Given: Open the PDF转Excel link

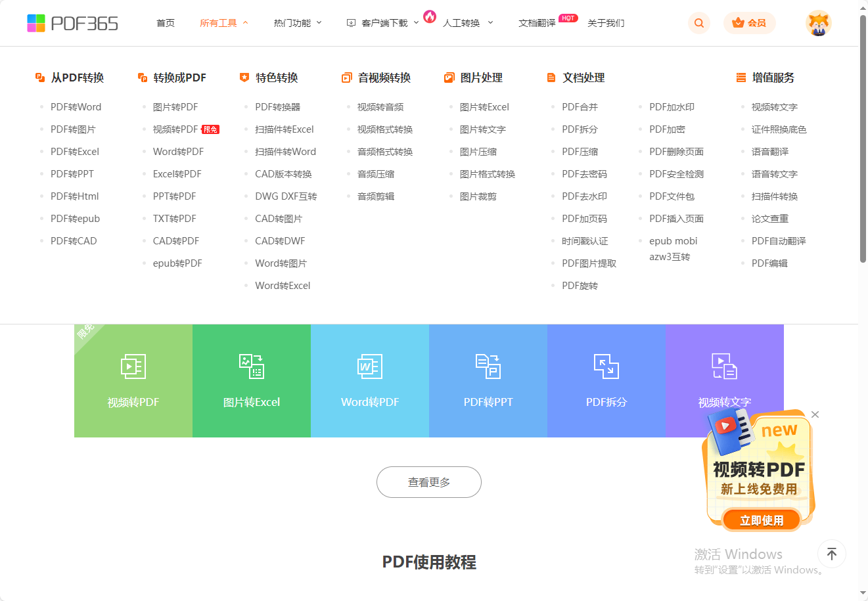Looking at the screenshot, I should click(75, 152).
